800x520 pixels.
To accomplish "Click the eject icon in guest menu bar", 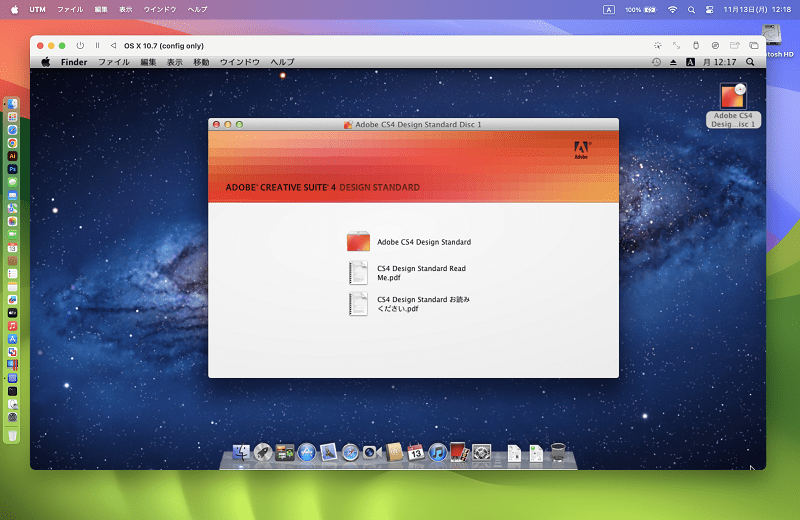I will tap(673, 62).
